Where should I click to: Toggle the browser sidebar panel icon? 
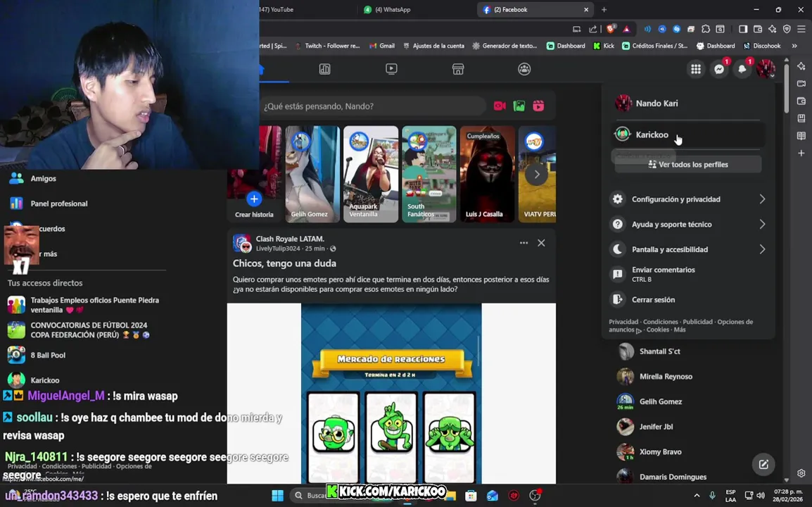[x=742, y=29]
